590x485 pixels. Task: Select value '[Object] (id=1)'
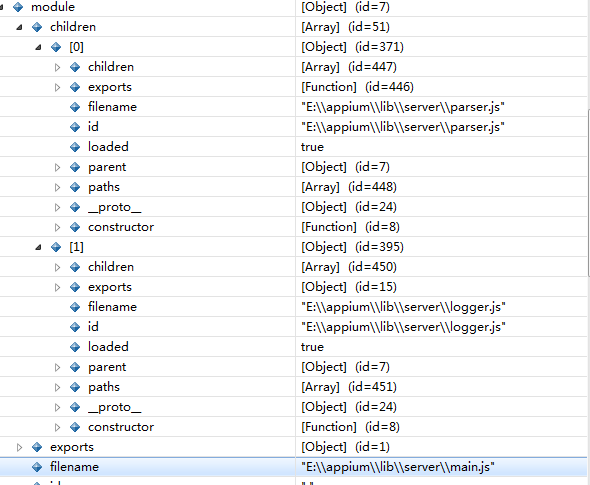coord(345,447)
